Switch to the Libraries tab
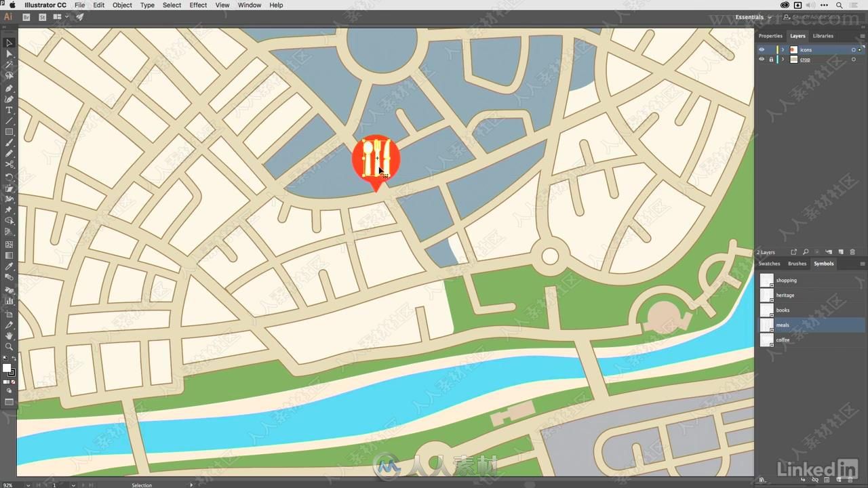868x488 pixels. (x=823, y=36)
